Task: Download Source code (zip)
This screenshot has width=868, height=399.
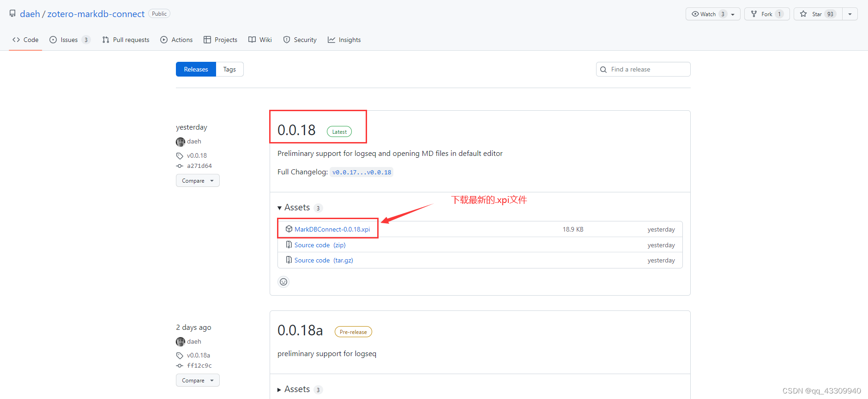Action: [320, 245]
